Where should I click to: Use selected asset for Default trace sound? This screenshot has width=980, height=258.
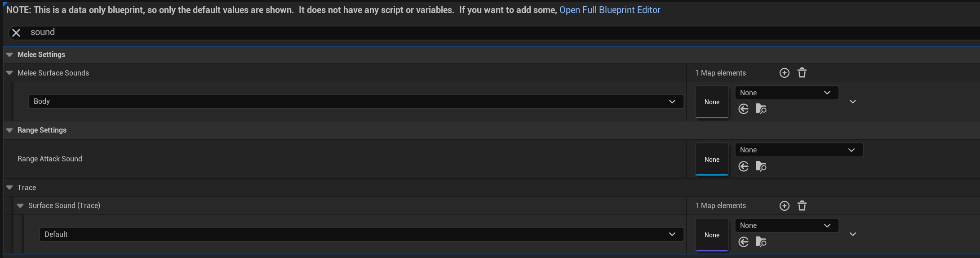coord(744,242)
